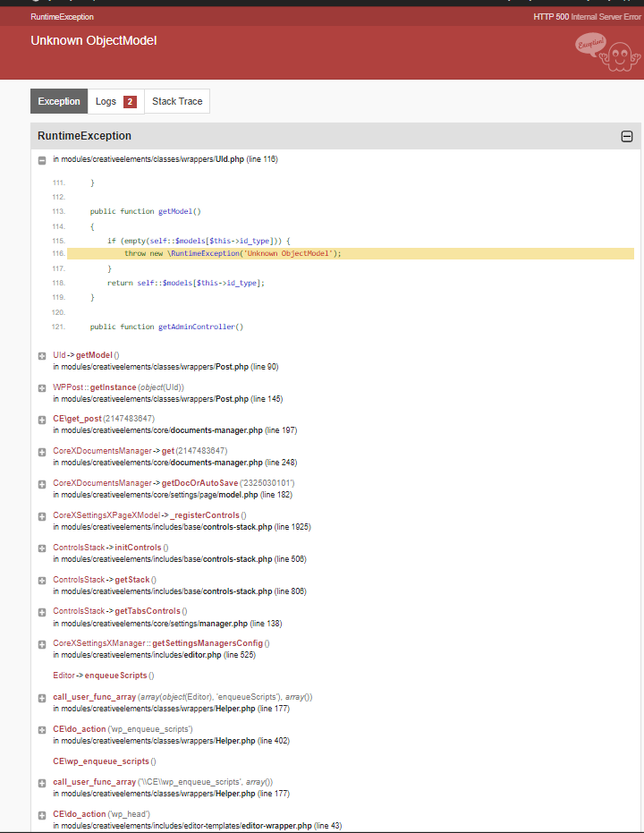
Task: Click the 'CE\wp_enqueue_scripts ()' trace line
Action: click(x=105, y=761)
